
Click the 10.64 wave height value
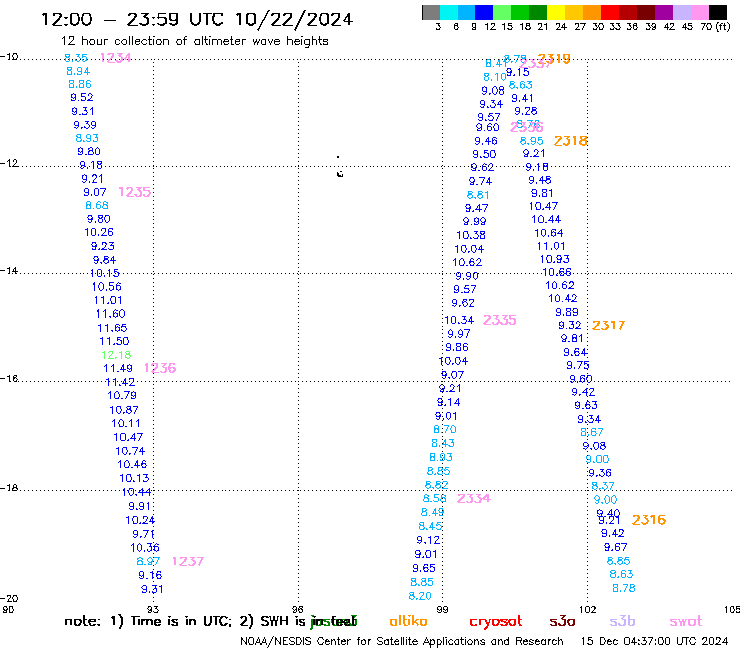point(549,233)
